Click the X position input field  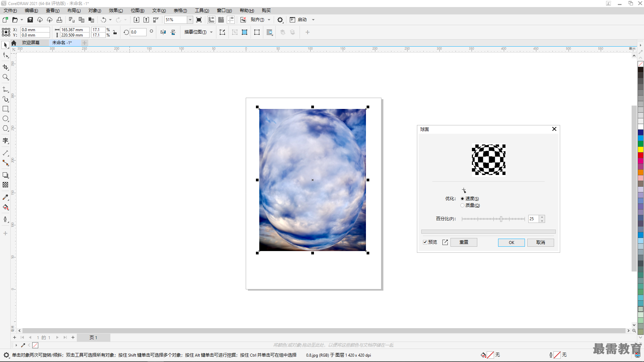[35, 29]
